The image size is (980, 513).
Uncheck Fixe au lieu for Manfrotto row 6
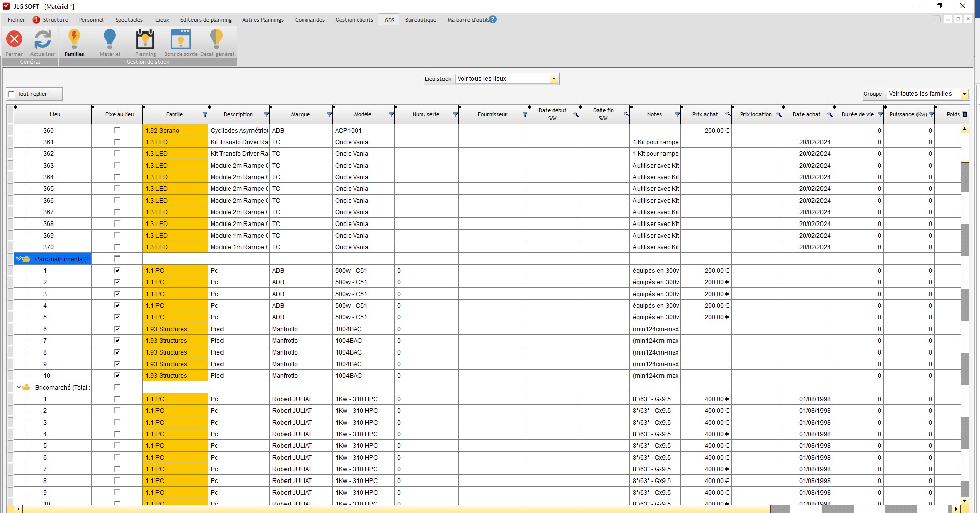coord(117,329)
